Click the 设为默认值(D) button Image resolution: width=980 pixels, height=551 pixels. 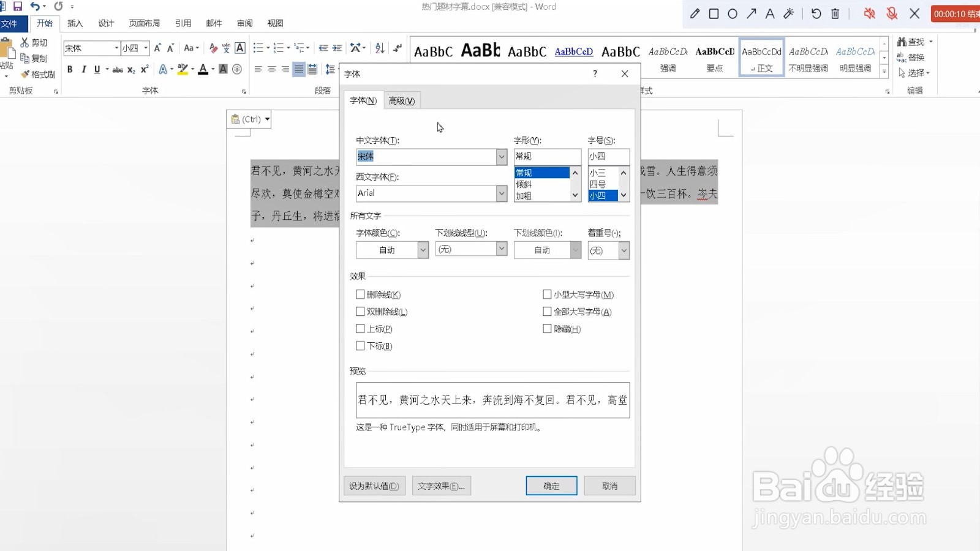tap(374, 485)
